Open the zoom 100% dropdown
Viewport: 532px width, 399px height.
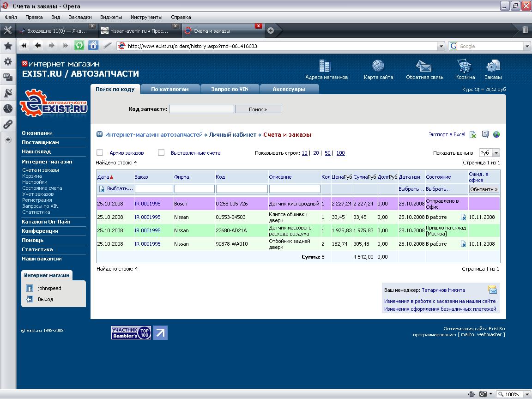[x=526, y=394]
